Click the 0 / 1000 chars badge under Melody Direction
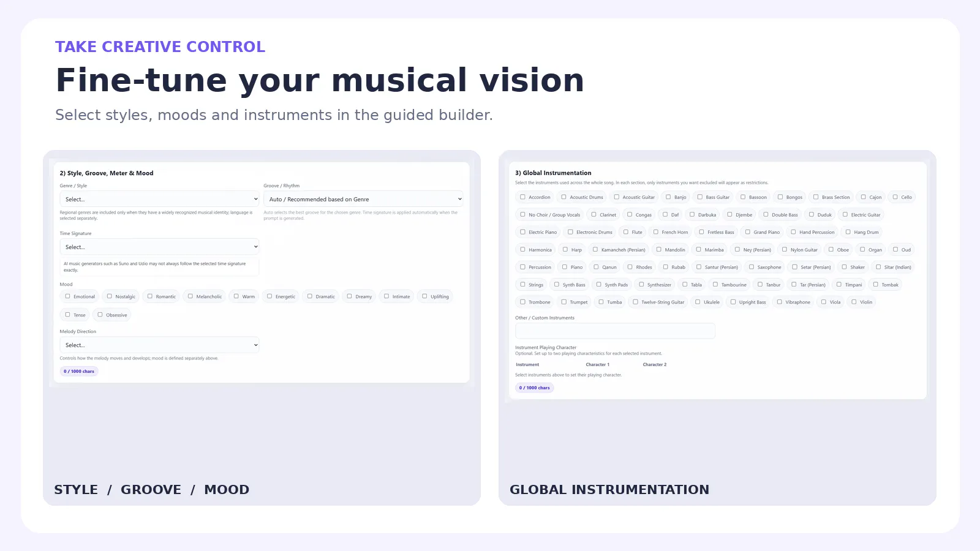 (79, 371)
